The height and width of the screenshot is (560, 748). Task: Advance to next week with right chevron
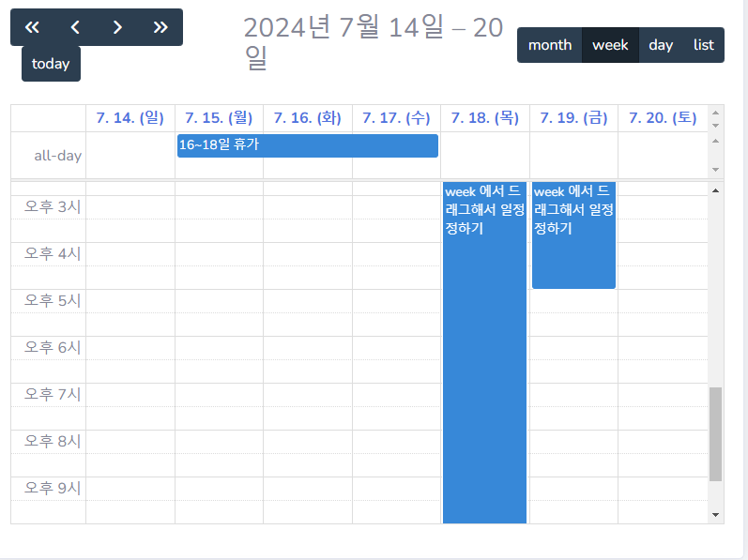pyautogui.click(x=118, y=27)
